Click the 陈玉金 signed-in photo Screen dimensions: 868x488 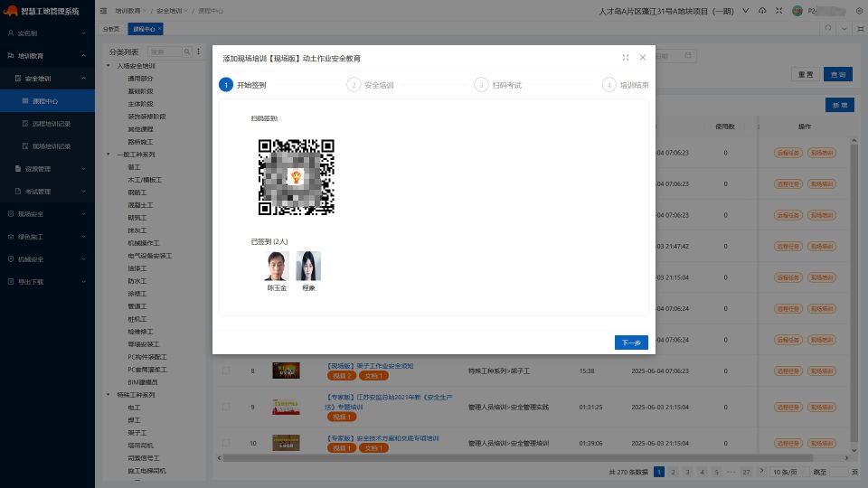tap(277, 266)
